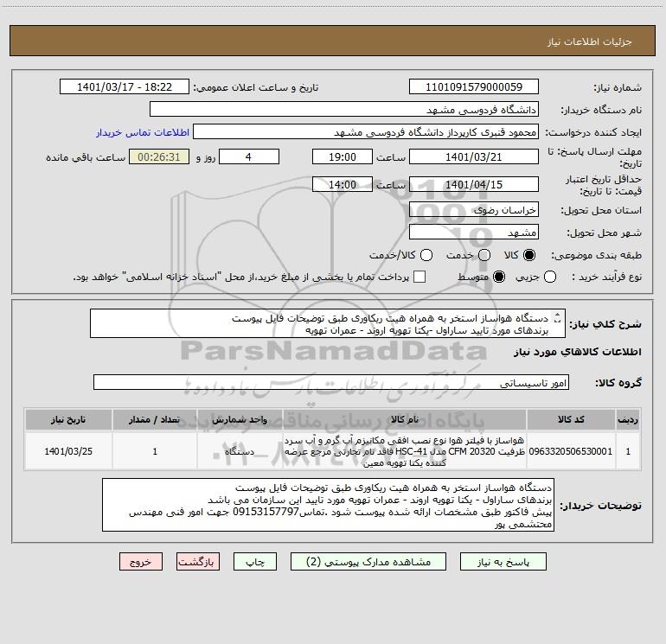
Task: Click the پاسخ به نیاز button
Action: tap(503, 562)
